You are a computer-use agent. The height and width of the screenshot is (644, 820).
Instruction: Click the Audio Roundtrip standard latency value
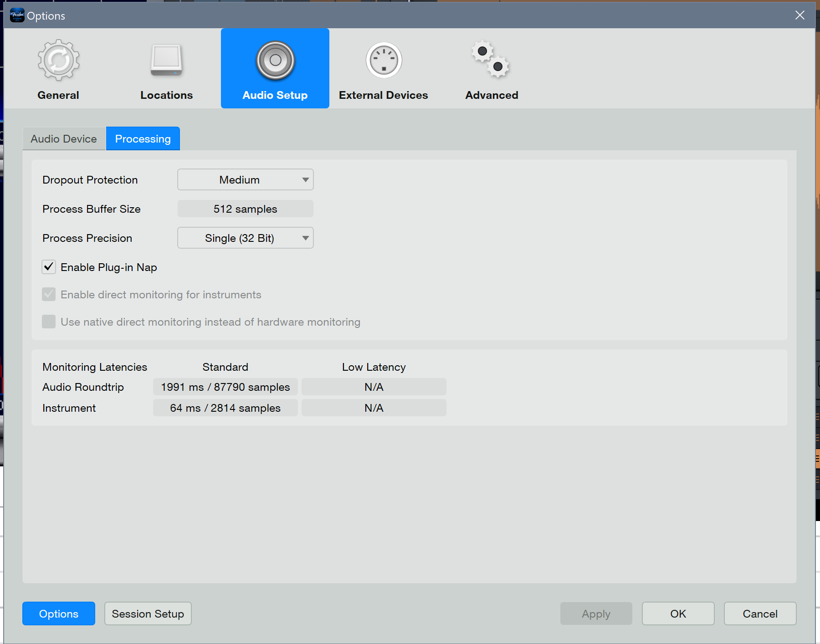click(x=225, y=387)
